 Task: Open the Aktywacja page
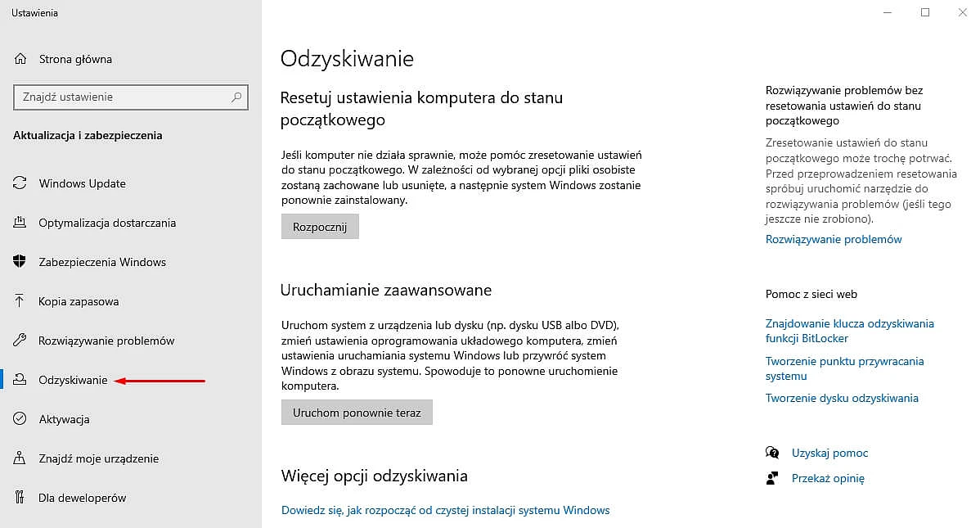[65, 419]
